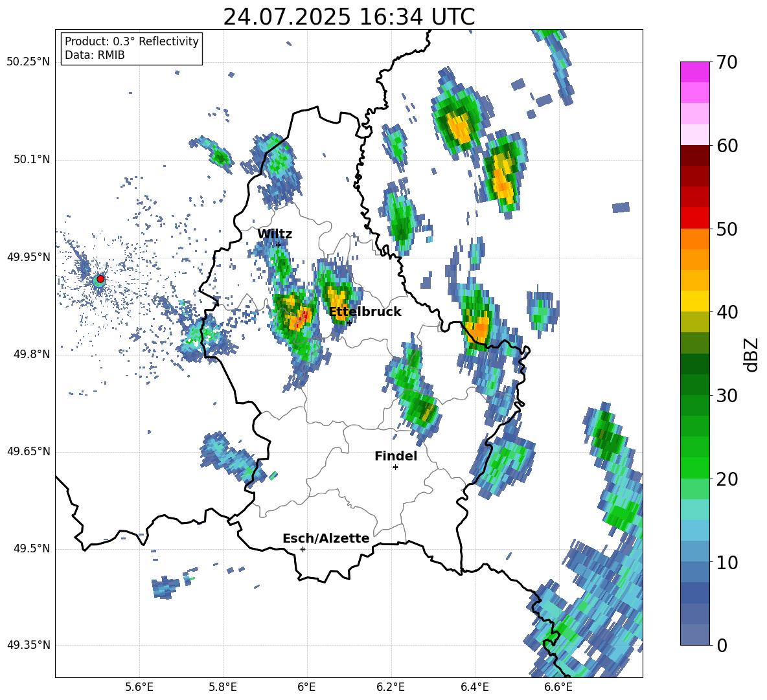Click the colorbar tick label 10

pos(727,562)
